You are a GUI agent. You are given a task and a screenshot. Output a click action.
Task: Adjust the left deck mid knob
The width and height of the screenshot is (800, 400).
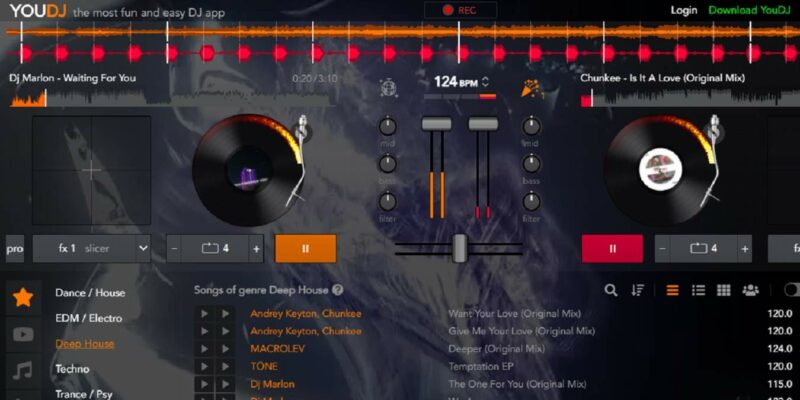[x=388, y=126]
